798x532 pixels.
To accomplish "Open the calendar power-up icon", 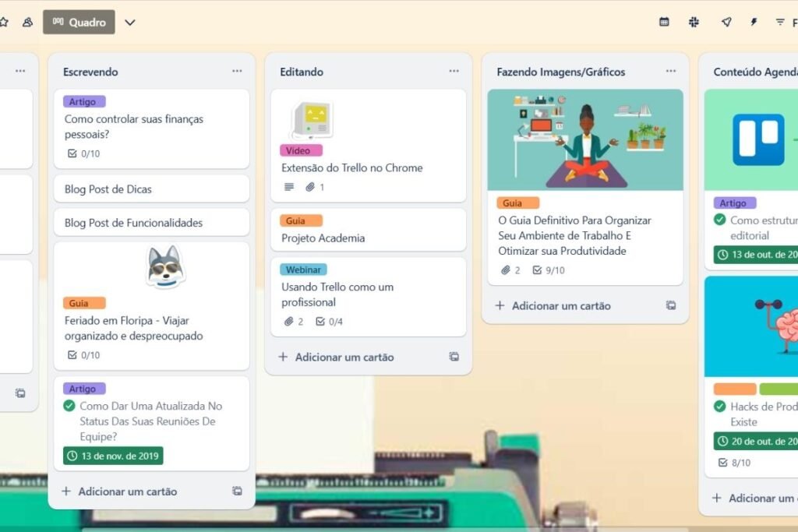I will click(664, 22).
